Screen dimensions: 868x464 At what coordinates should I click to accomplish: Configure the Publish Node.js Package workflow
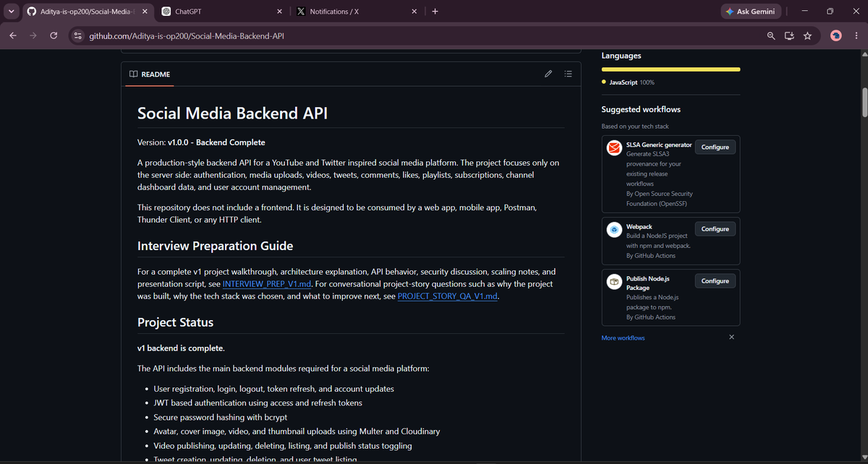click(715, 280)
